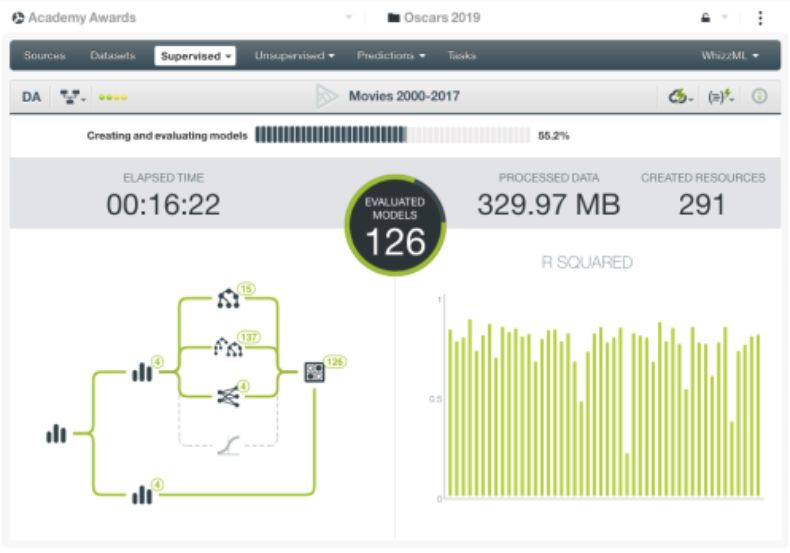Click the evaluation grid node icon with badge 126
Image resolution: width=790 pixels, height=553 pixels.
[314, 372]
